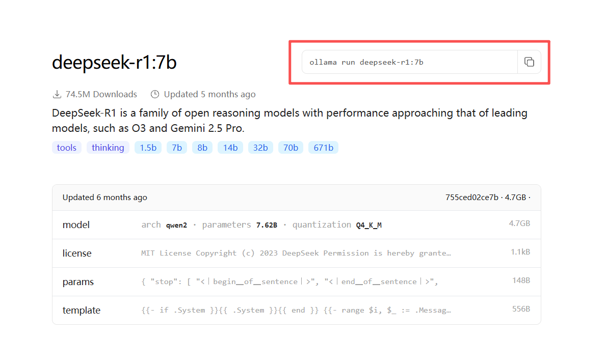Viewport: 606px width, 364px height.
Task: Choose the 32b model size tag
Action: click(260, 148)
